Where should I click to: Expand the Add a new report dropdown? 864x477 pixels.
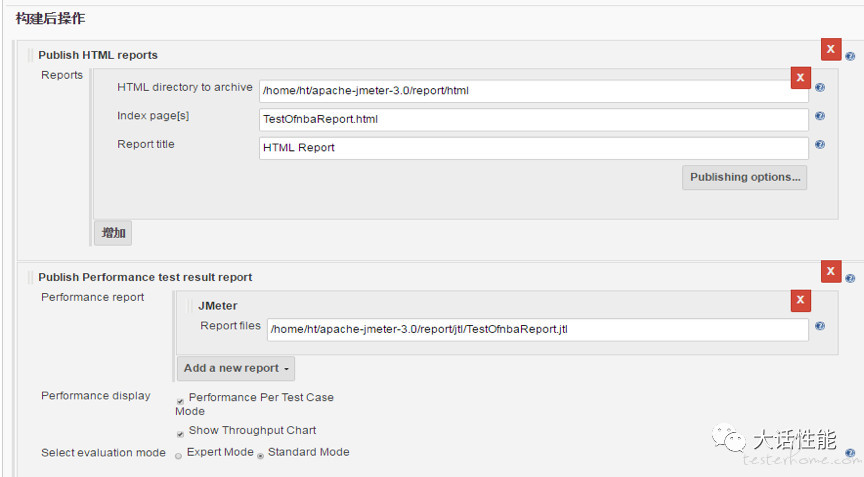coord(236,368)
